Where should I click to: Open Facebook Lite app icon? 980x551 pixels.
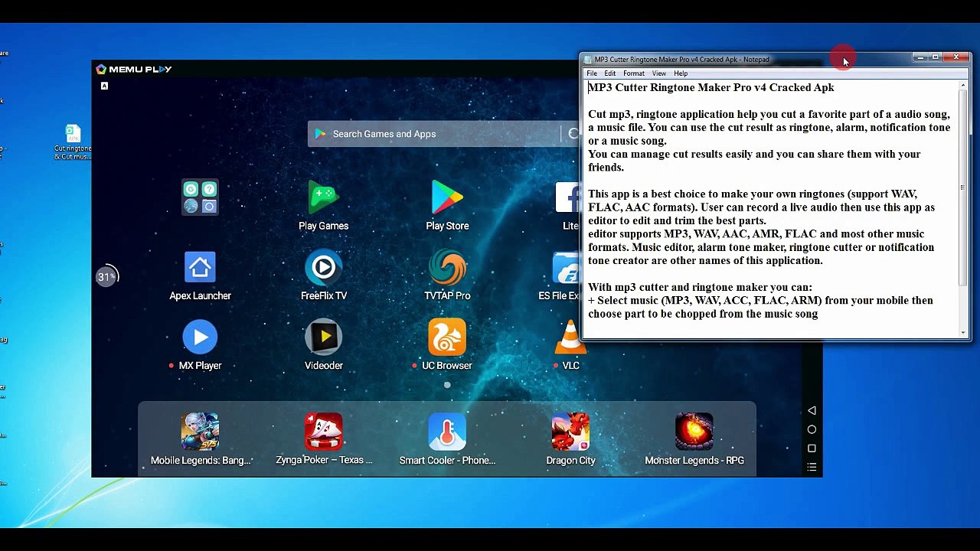(567, 198)
